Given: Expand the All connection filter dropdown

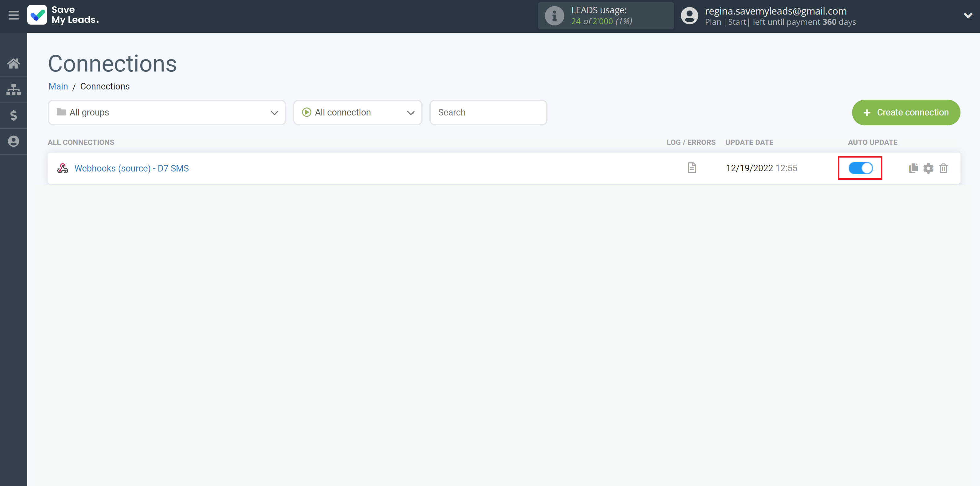Looking at the screenshot, I should [358, 112].
